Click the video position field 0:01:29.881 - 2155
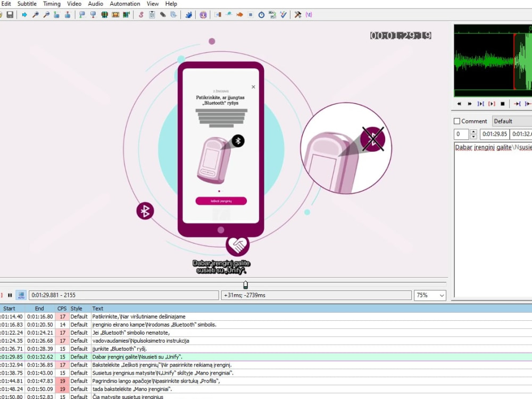This screenshot has height=399, width=532. [124, 295]
